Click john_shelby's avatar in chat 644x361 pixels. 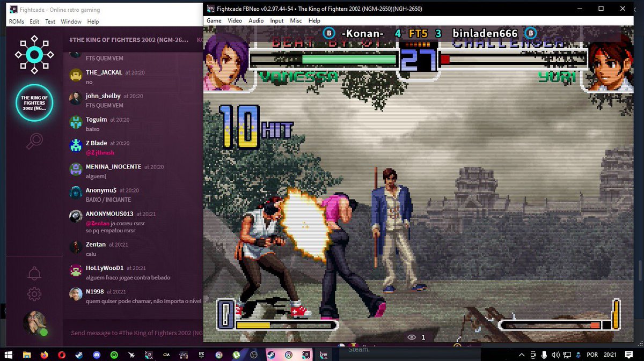click(76, 99)
